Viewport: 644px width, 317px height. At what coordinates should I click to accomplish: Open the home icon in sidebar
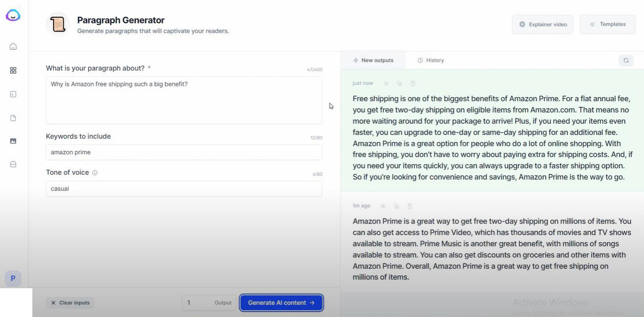(13, 46)
